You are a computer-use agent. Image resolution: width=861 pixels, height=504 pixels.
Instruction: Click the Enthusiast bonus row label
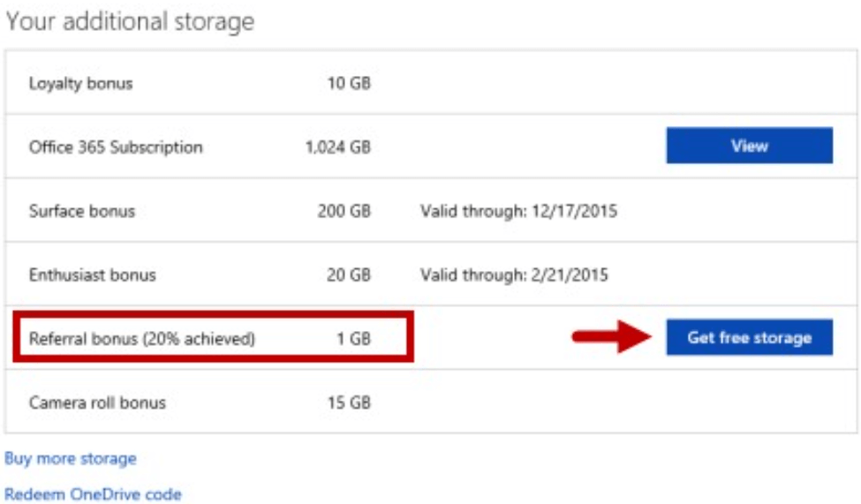[92, 275]
